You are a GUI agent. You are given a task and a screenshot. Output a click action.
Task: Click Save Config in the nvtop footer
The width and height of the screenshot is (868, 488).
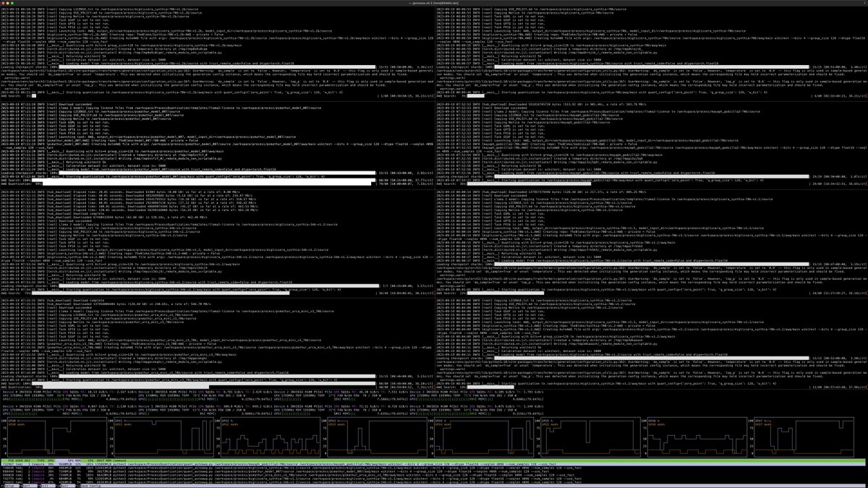[x=90, y=486]
